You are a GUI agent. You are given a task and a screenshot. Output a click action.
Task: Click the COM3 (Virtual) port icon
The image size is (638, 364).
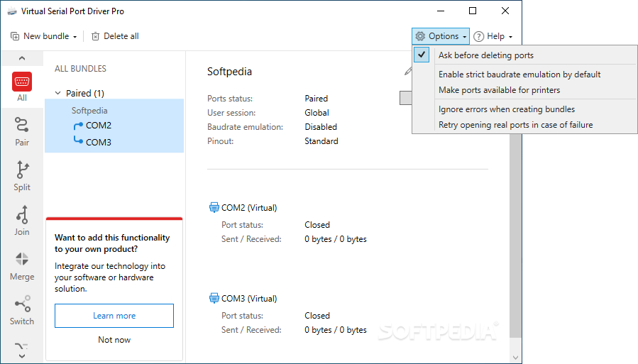(x=214, y=298)
